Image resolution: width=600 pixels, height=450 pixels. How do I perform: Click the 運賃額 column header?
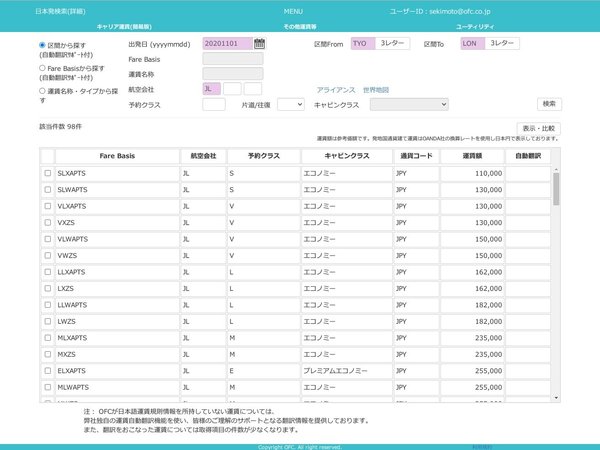(472, 156)
